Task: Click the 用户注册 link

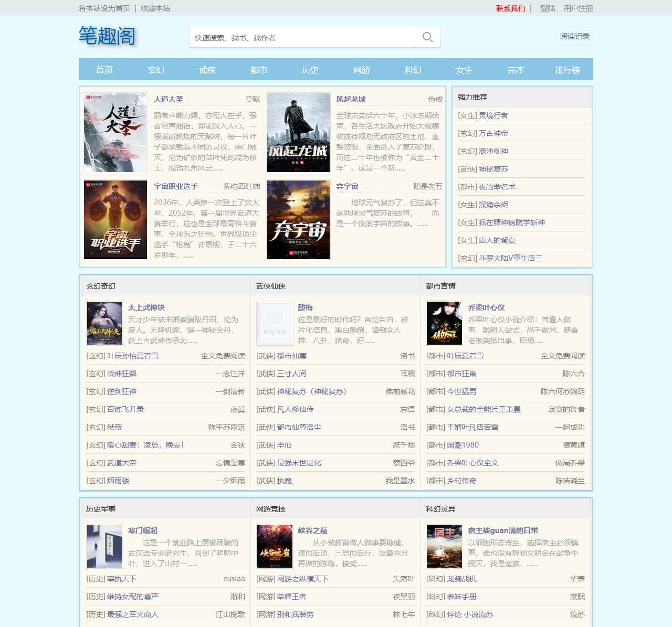Action: [x=578, y=8]
